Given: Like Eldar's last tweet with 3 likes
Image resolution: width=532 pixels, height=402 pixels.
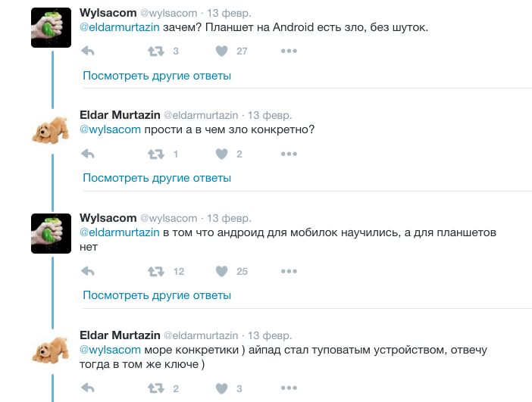Looking at the screenshot, I should [221, 388].
